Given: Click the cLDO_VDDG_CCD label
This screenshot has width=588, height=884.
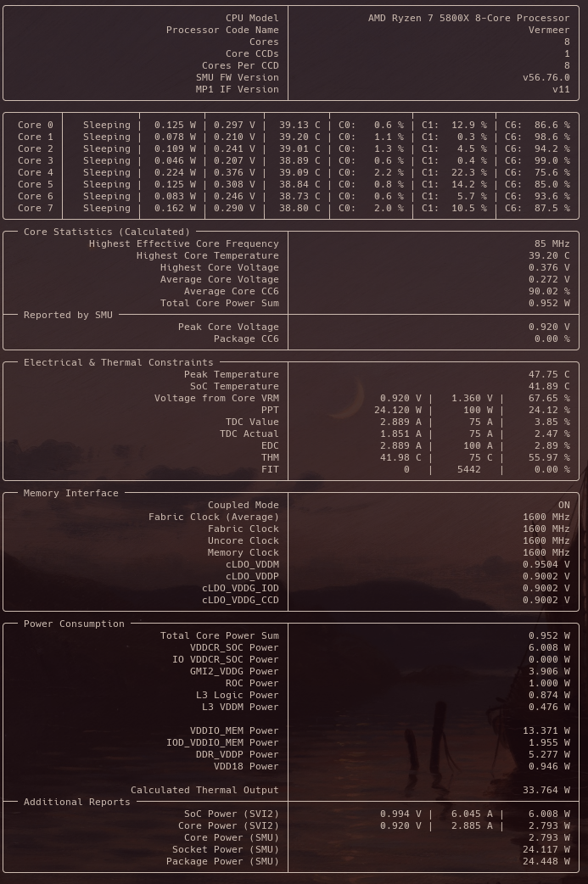Looking at the screenshot, I should pyautogui.click(x=241, y=599).
